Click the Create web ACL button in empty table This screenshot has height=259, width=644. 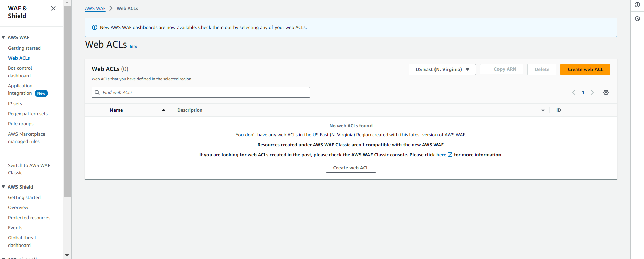pyautogui.click(x=351, y=168)
